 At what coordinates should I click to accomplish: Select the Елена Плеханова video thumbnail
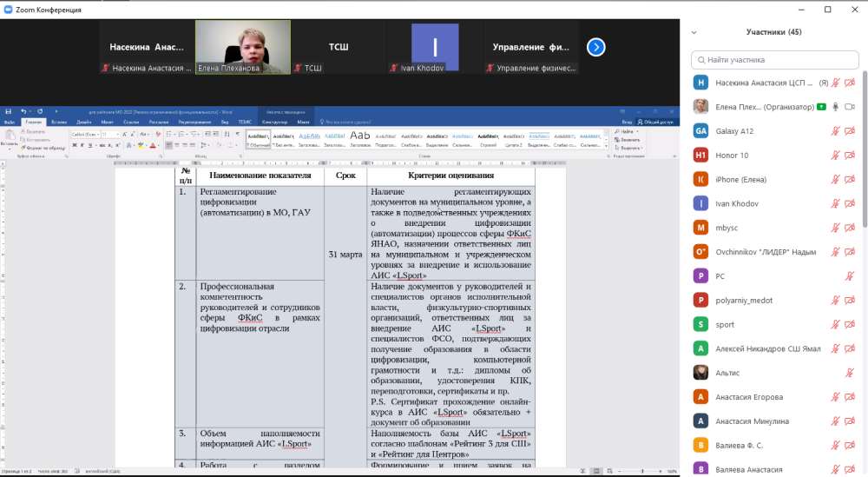coord(243,47)
